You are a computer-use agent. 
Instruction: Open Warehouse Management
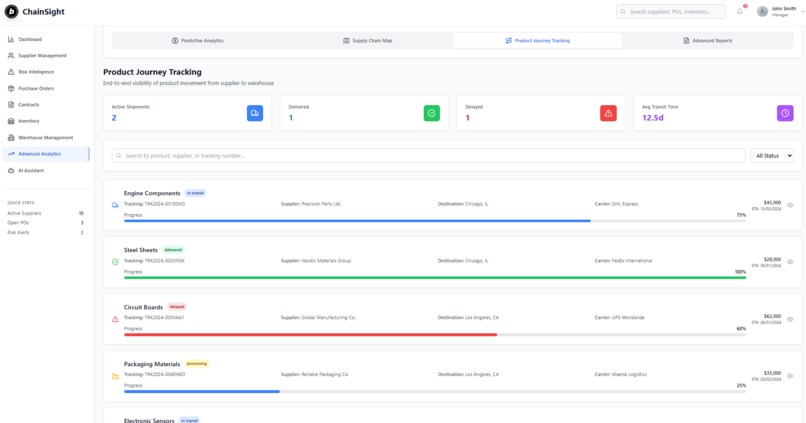click(45, 138)
